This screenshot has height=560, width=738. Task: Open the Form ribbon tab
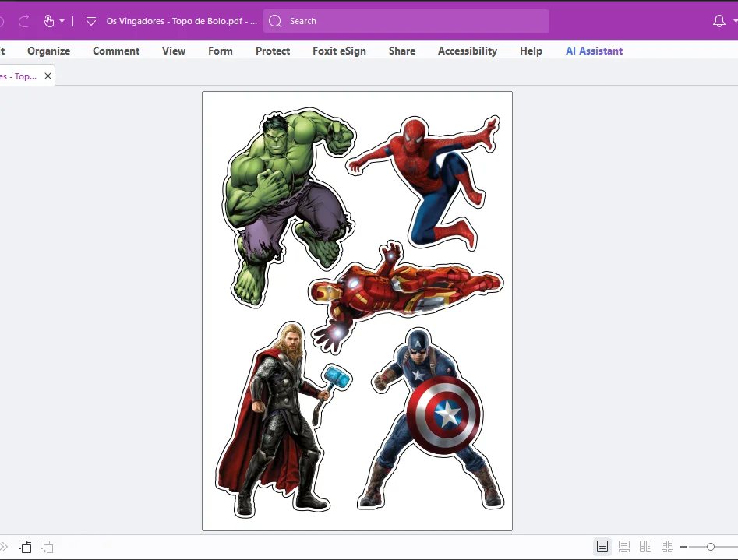pyautogui.click(x=221, y=51)
